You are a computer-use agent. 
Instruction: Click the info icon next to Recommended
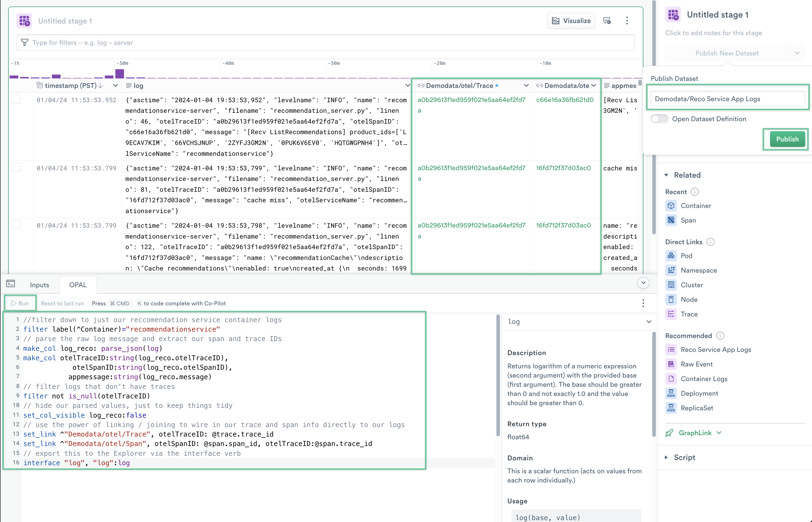pos(720,336)
